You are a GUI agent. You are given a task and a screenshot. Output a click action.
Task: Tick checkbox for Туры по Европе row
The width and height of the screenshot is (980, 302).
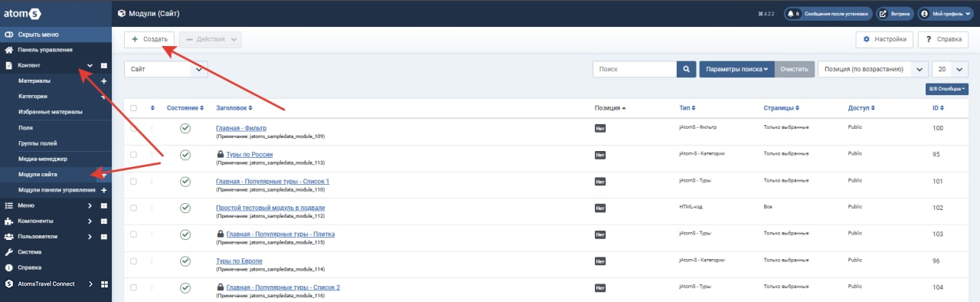pos(133,261)
